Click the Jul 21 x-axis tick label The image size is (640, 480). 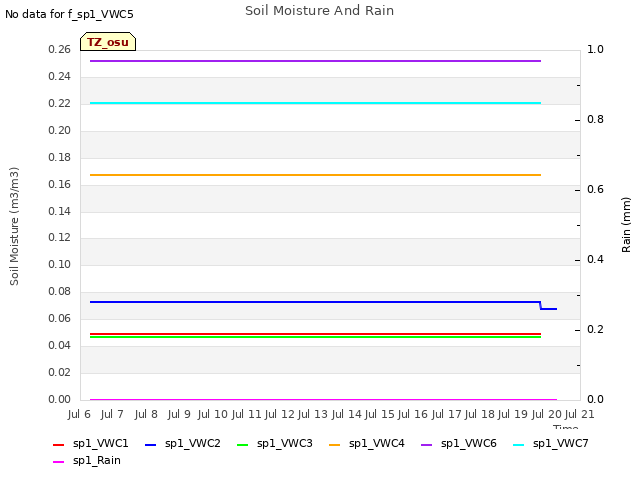(x=580, y=414)
